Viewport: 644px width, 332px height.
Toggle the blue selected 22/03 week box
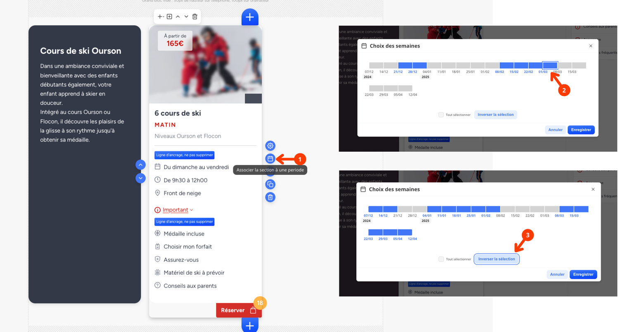376,232
